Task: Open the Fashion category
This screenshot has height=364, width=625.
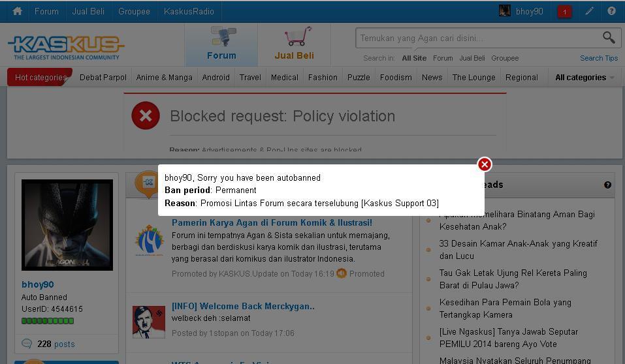Action: pyautogui.click(x=323, y=77)
